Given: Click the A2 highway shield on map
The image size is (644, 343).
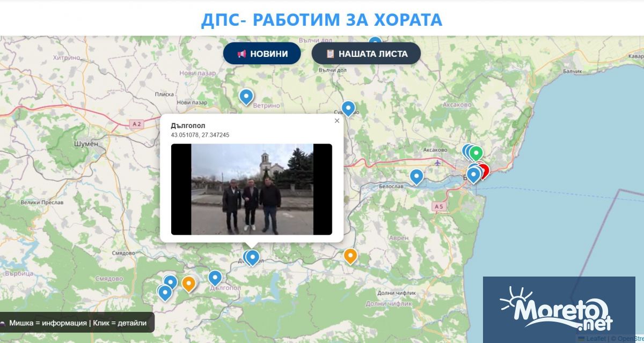Looking at the screenshot, I should 137,124.
